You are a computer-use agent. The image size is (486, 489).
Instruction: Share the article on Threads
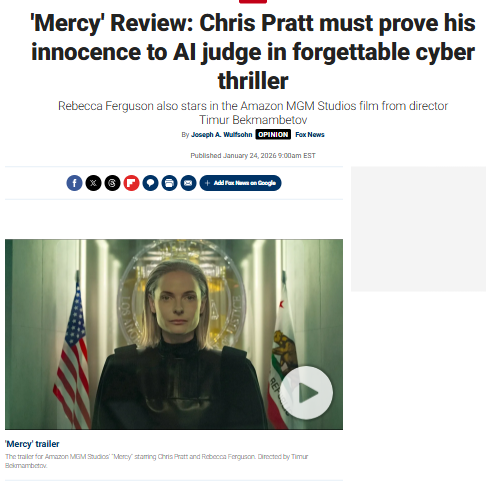(x=112, y=183)
